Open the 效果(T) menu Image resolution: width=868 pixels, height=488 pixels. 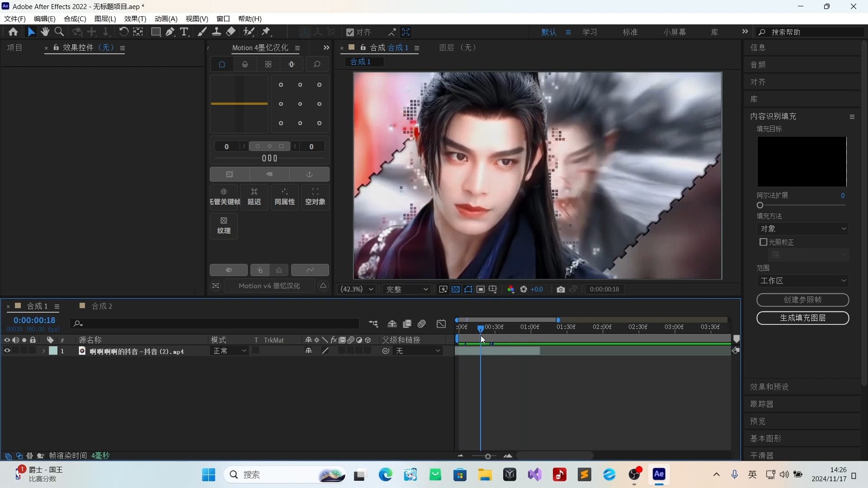135,19
